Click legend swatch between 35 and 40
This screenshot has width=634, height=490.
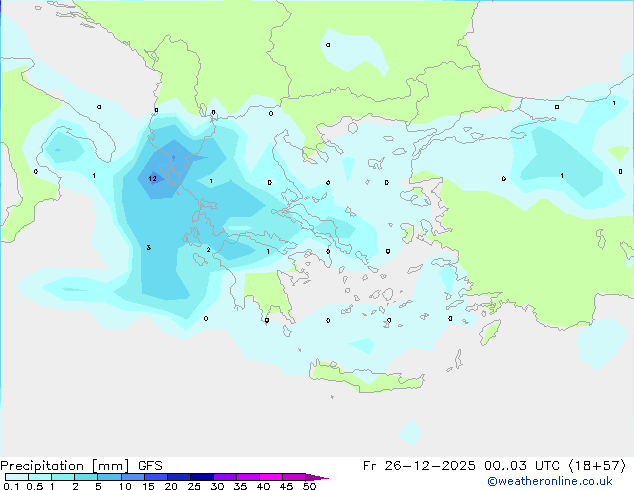coord(248,477)
